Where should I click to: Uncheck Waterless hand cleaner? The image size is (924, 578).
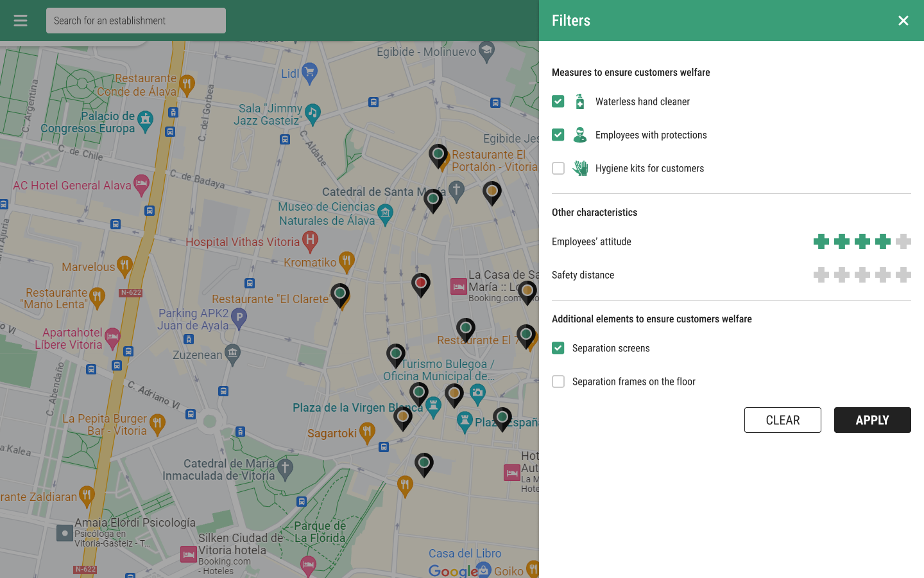coord(558,101)
